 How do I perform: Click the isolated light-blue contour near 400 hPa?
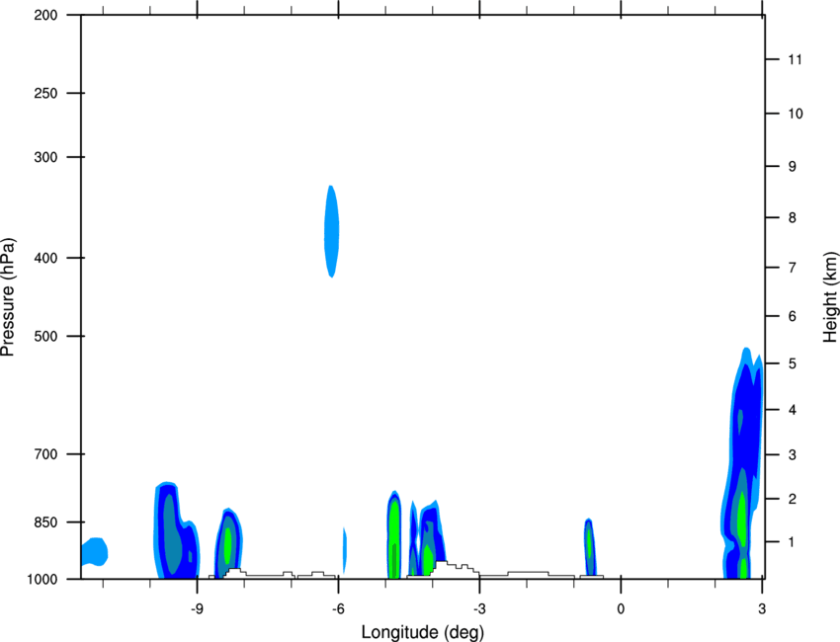pyautogui.click(x=332, y=231)
